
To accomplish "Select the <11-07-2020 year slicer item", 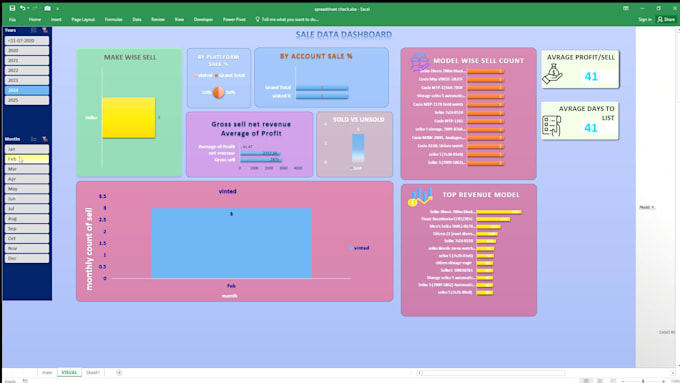I will click(27, 40).
